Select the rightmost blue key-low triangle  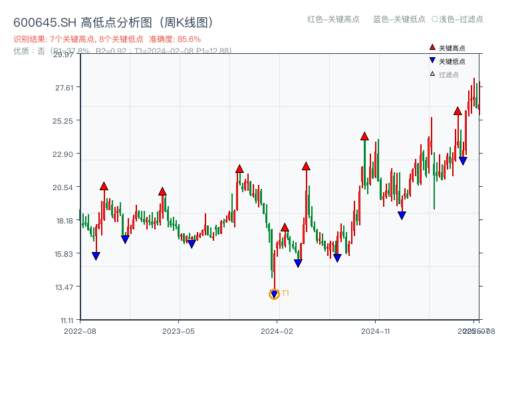[x=463, y=161]
